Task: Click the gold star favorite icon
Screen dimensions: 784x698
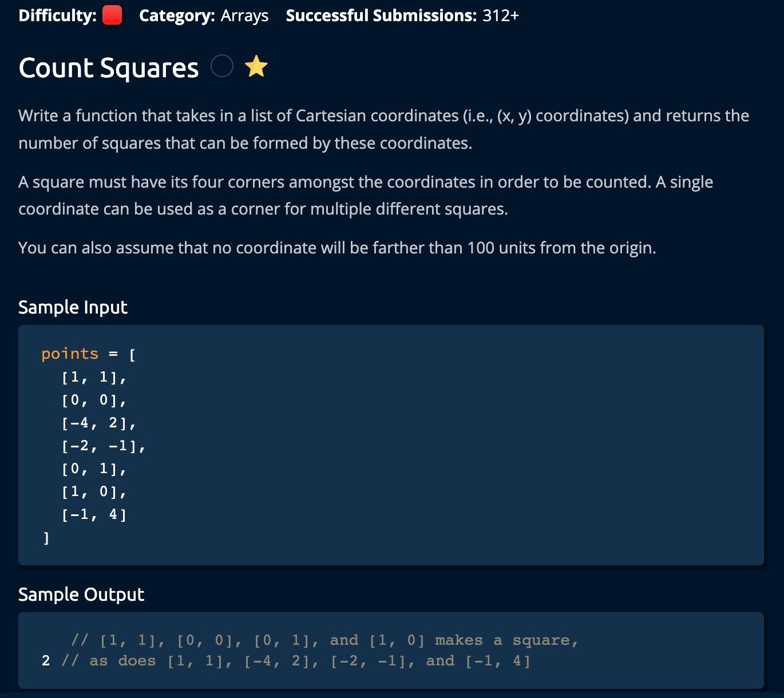Action: (x=256, y=67)
